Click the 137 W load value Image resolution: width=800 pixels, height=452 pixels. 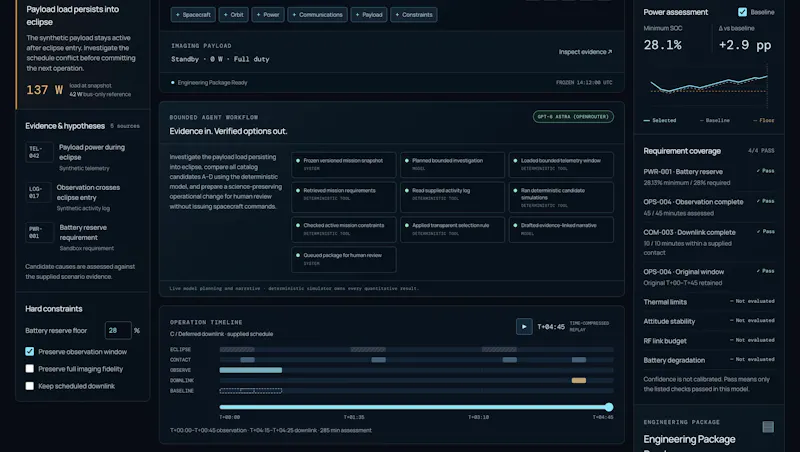pos(44,90)
